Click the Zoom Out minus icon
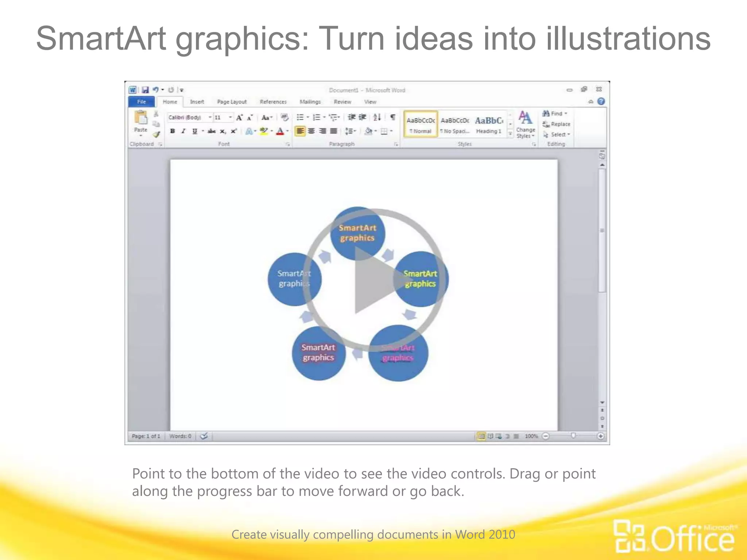 (546, 436)
